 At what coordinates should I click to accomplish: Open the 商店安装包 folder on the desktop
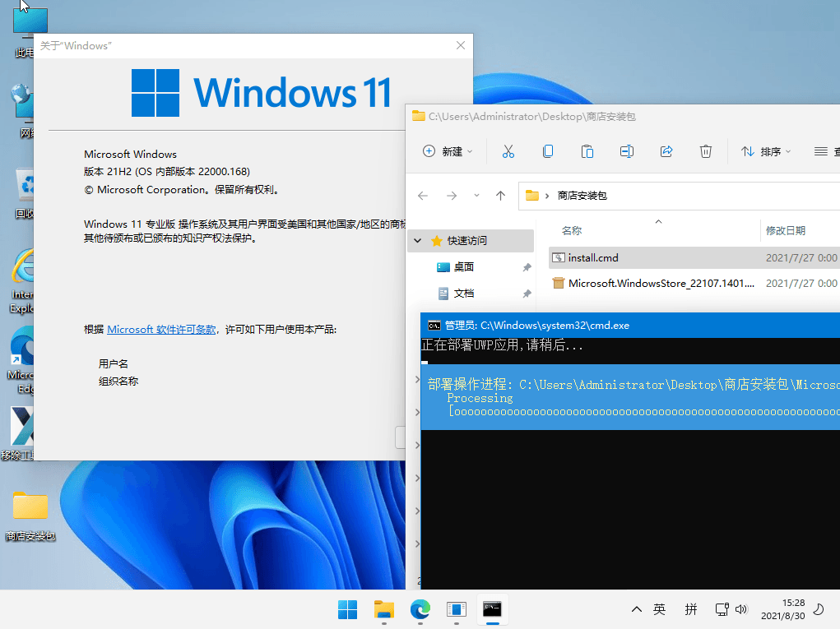30,516
